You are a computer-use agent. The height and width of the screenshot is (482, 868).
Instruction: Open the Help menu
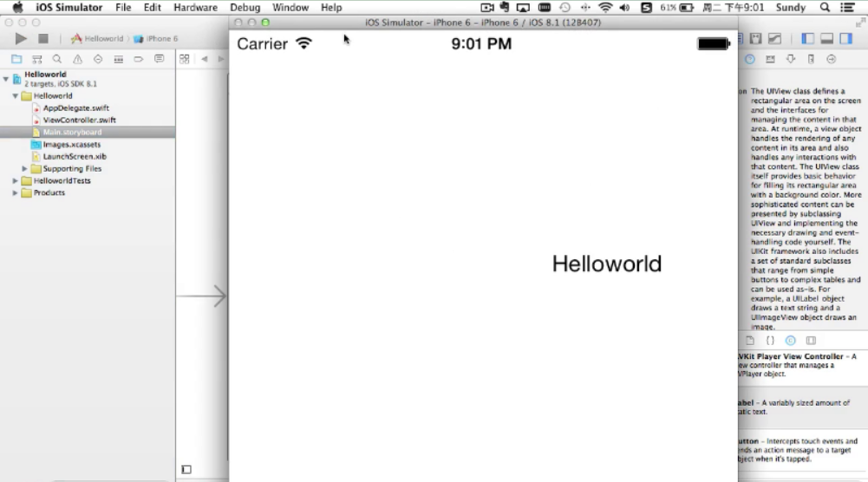click(331, 7)
